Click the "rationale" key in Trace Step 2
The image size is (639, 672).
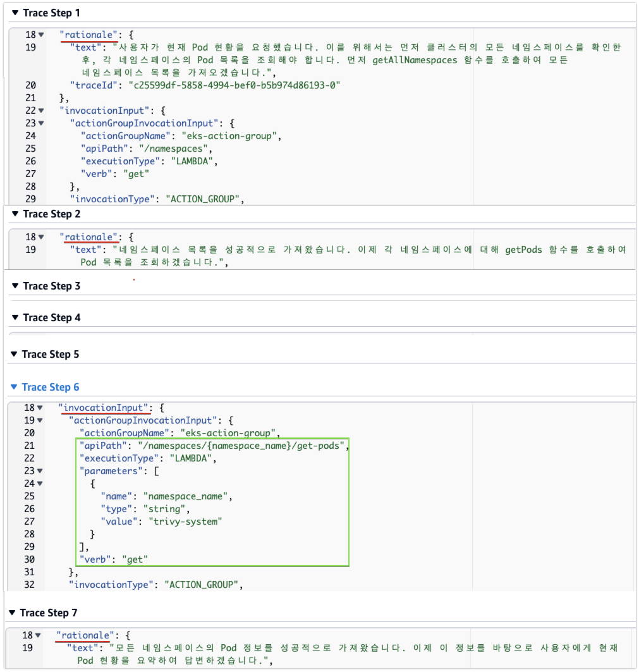(88, 237)
